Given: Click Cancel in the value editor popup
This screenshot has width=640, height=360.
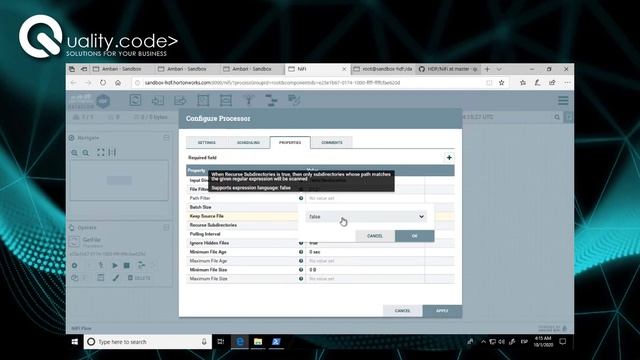Looking at the screenshot, I should tap(375, 236).
